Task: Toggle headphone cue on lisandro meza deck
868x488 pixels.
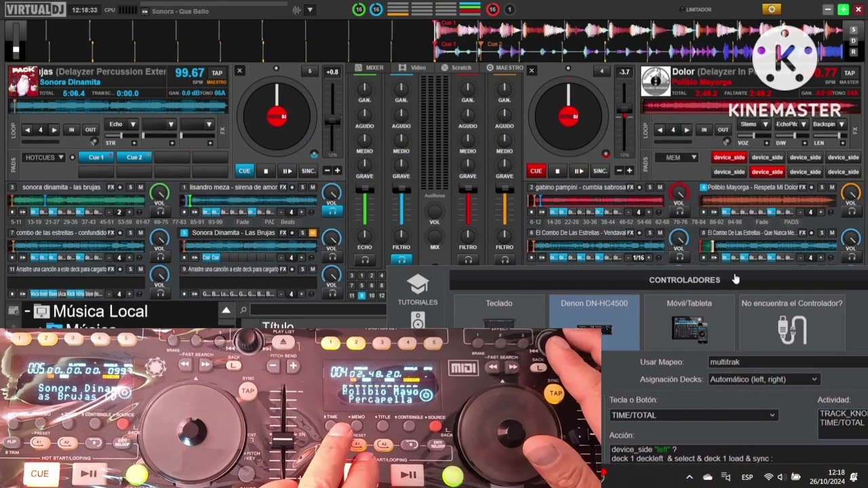Action: 332,211
